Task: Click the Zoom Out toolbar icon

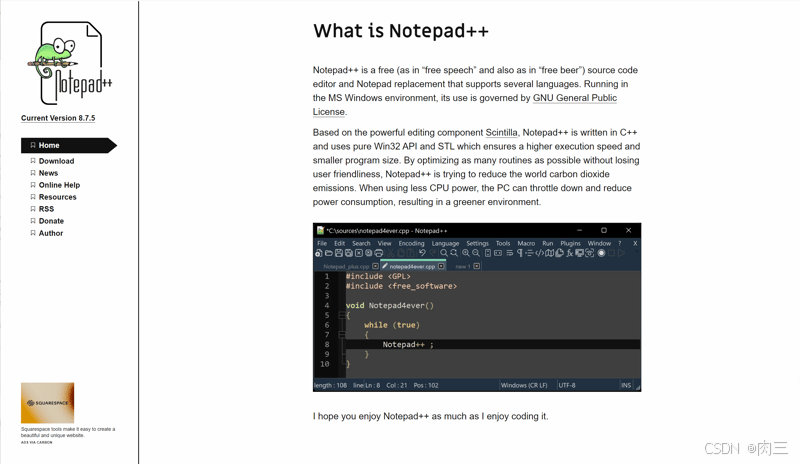Action: pos(476,253)
